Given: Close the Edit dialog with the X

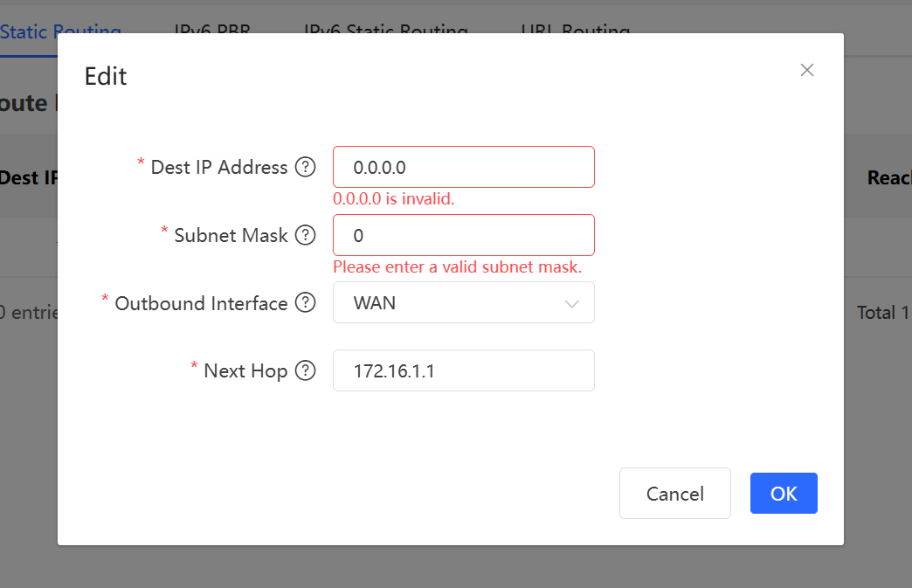Looking at the screenshot, I should [x=806, y=70].
